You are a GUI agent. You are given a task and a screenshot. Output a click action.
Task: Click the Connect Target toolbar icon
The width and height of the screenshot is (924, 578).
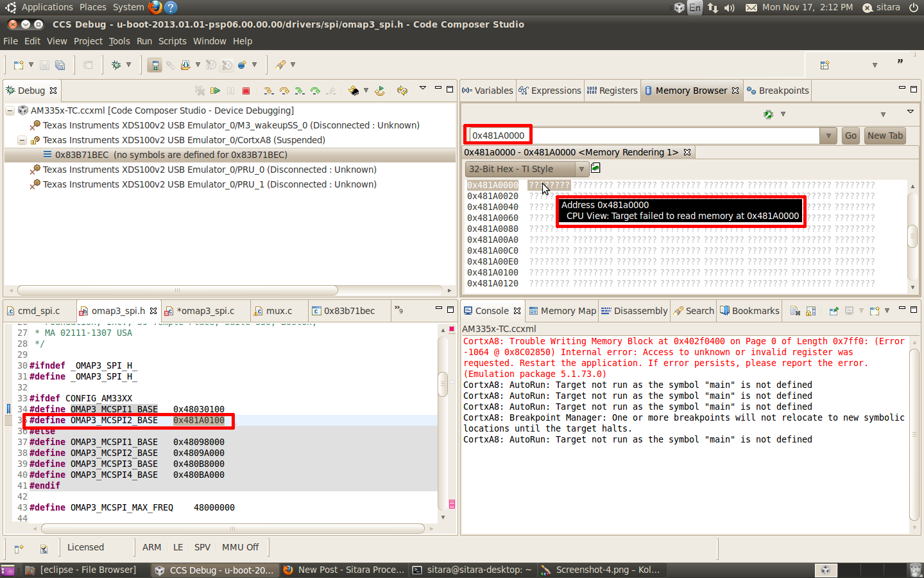pos(154,65)
